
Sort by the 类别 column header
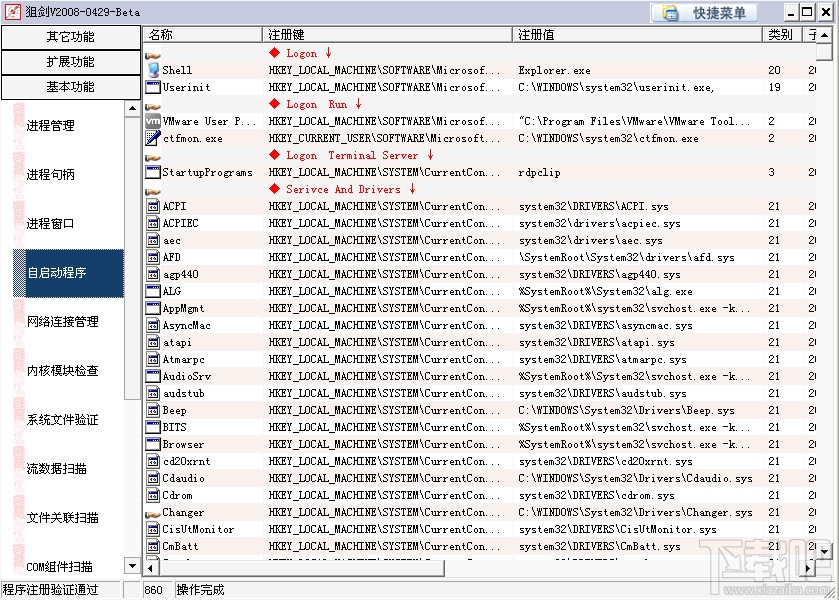(x=782, y=35)
